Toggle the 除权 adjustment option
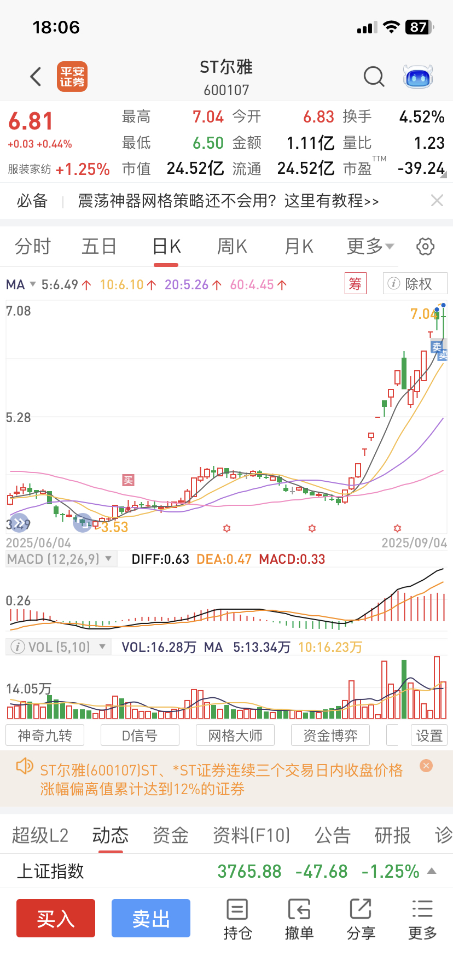Viewport: 453px width, 980px height. click(x=415, y=284)
